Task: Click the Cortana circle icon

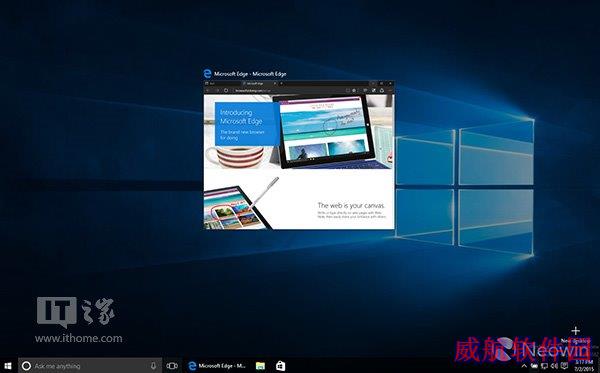Action: point(26,366)
